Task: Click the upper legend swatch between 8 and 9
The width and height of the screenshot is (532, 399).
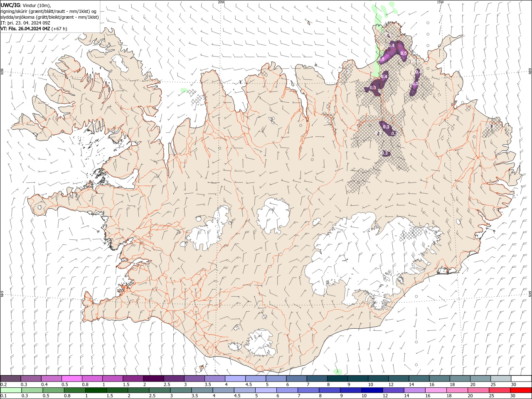Action: (x=337, y=378)
